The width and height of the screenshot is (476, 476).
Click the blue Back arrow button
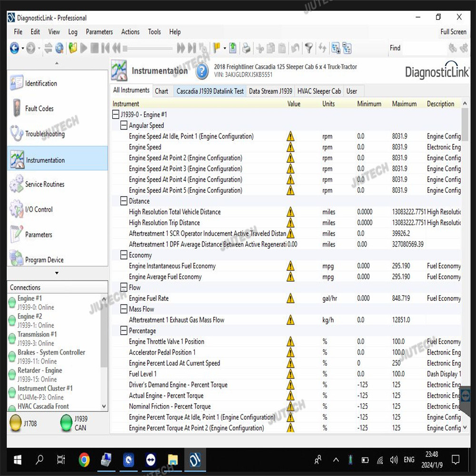tap(14, 48)
